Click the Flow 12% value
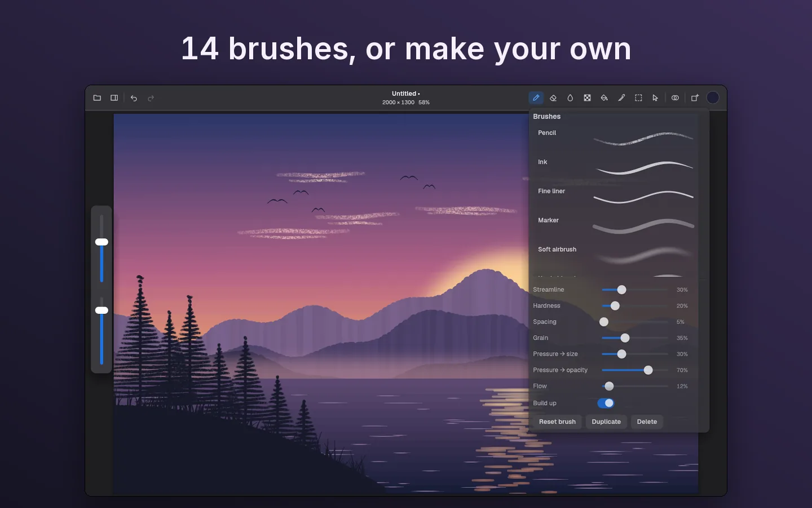This screenshot has height=508, width=812. click(x=682, y=386)
